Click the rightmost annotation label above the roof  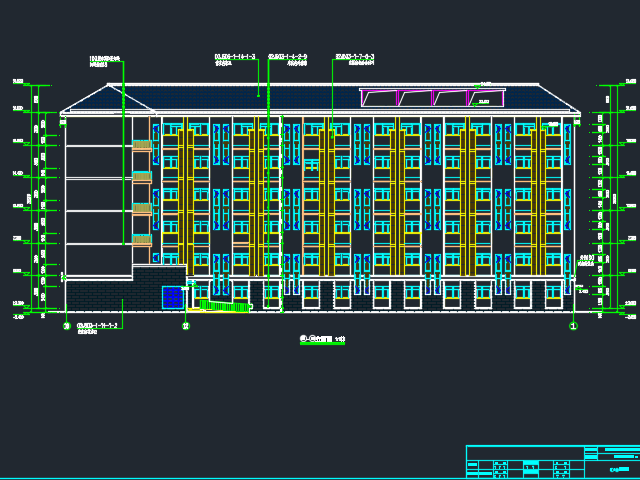click(355, 58)
